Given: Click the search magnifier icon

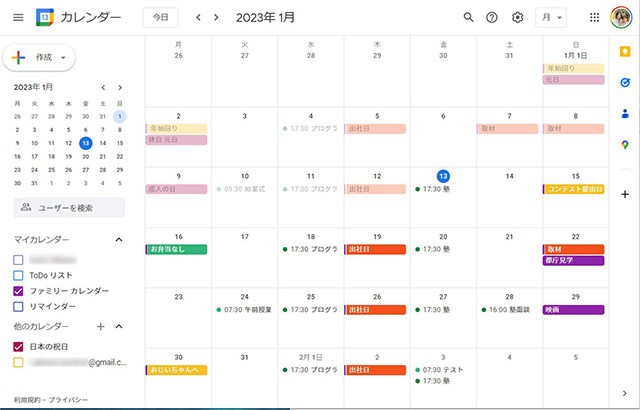Looking at the screenshot, I should click(469, 17).
